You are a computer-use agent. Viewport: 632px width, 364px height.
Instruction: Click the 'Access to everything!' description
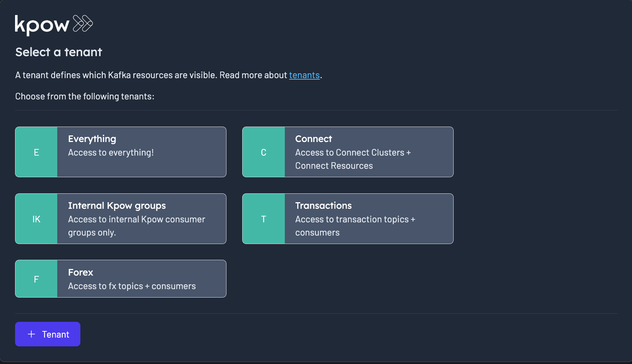coord(111,153)
